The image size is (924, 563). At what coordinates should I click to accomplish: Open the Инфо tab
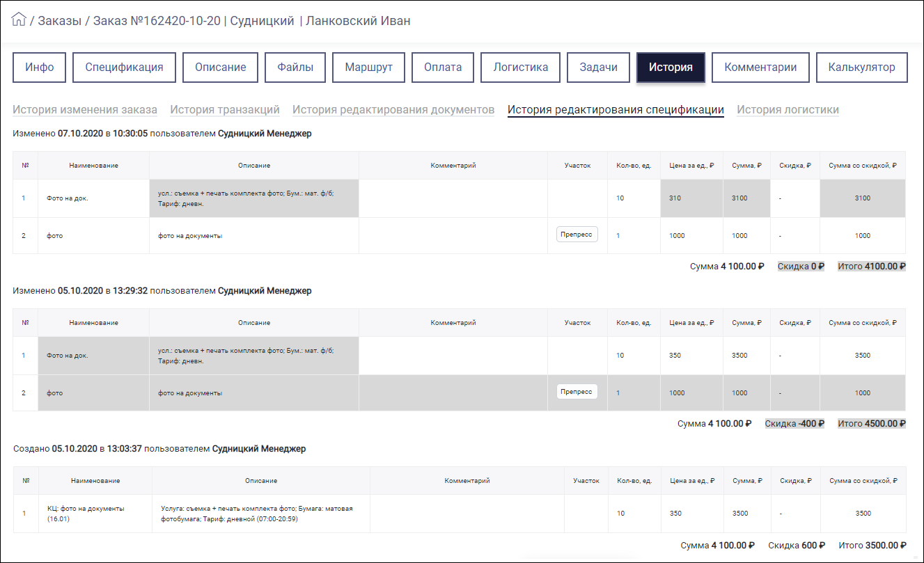[x=40, y=68]
